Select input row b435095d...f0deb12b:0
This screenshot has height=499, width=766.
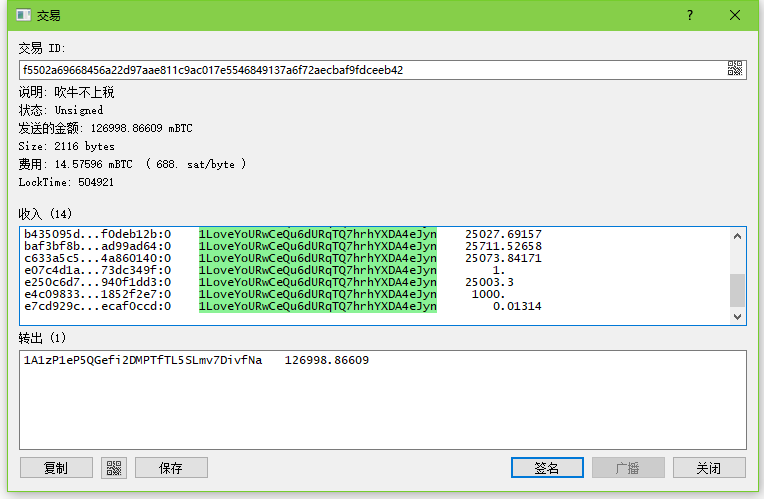(x=97, y=234)
